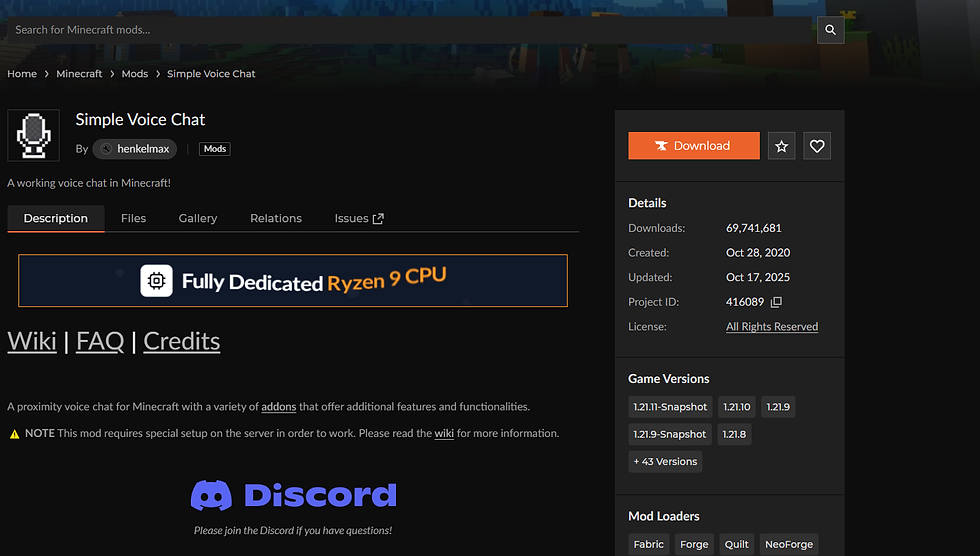Open the All Rights Reserved license link

click(772, 327)
